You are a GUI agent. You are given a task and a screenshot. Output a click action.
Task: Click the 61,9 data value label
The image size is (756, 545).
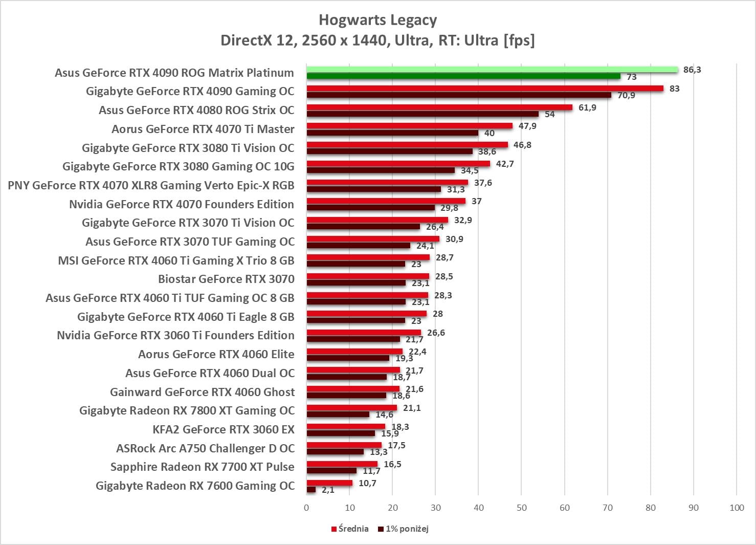587,107
